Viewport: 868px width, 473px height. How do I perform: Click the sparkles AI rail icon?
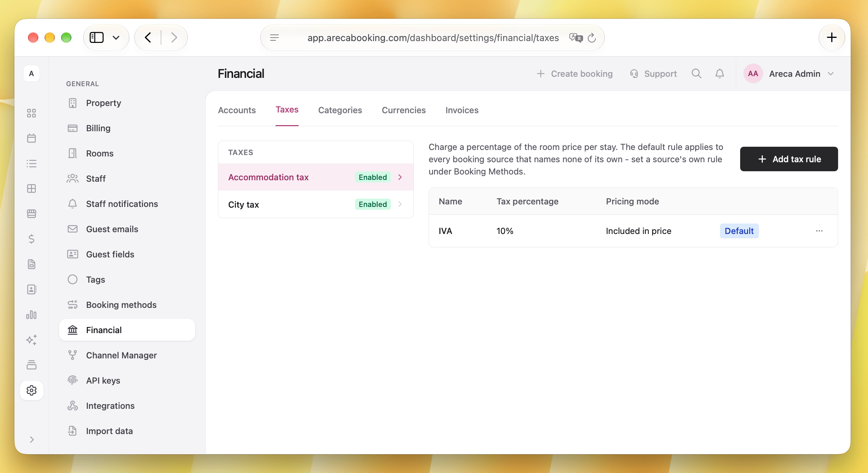[32, 340]
